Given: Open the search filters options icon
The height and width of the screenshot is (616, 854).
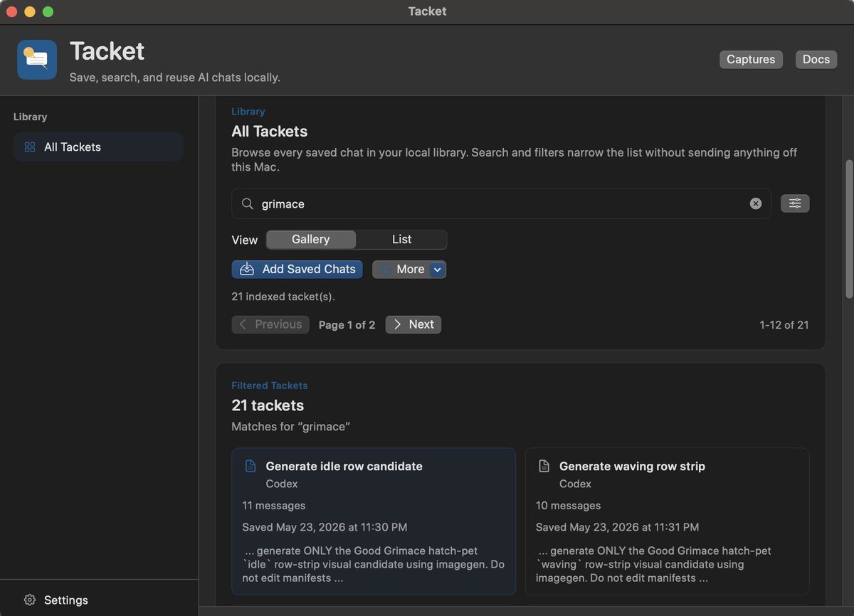Looking at the screenshot, I should point(795,203).
